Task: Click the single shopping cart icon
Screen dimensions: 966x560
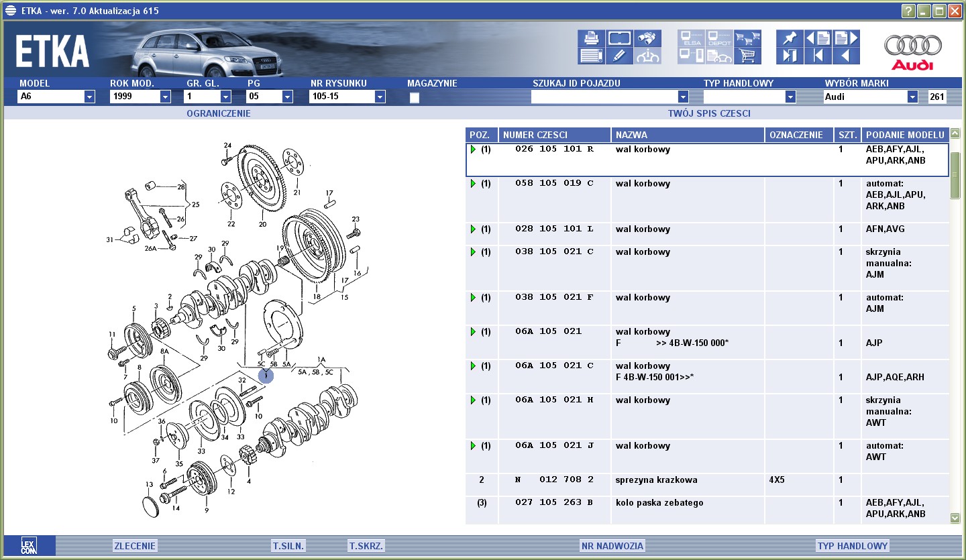Action: (747, 56)
